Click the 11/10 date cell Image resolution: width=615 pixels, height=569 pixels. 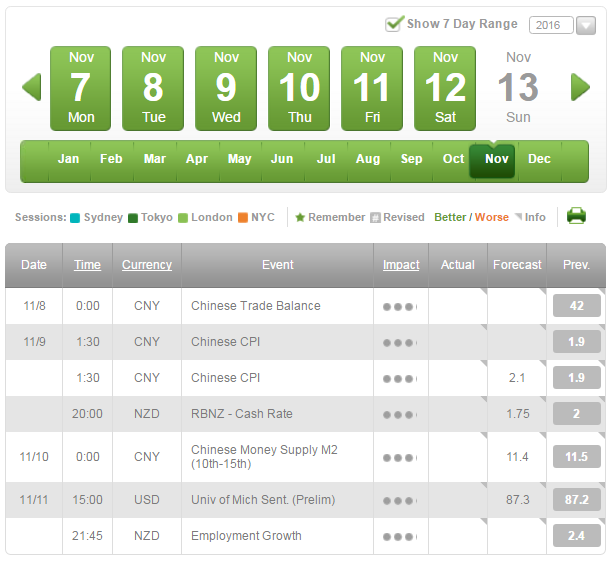[34, 457]
